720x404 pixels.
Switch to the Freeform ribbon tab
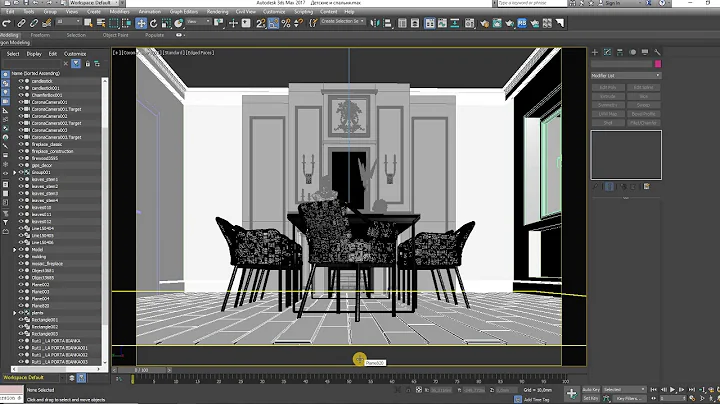point(40,35)
